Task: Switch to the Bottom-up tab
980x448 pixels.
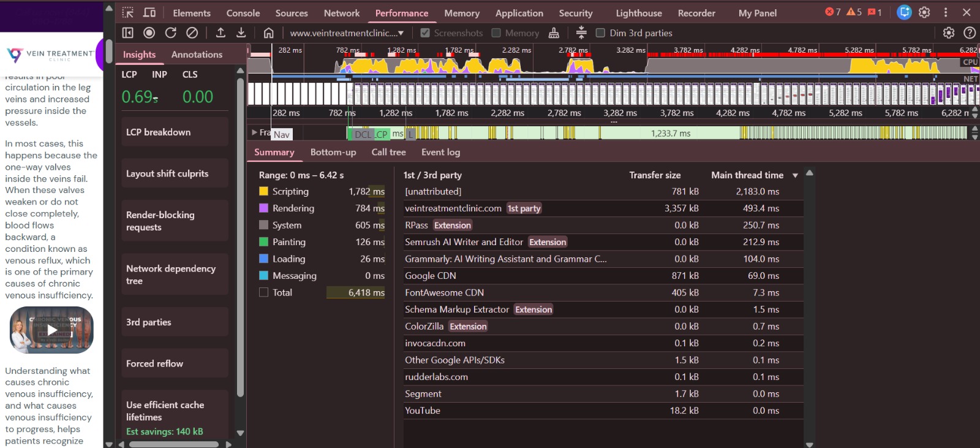Action: pyautogui.click(x=333, y=152)
